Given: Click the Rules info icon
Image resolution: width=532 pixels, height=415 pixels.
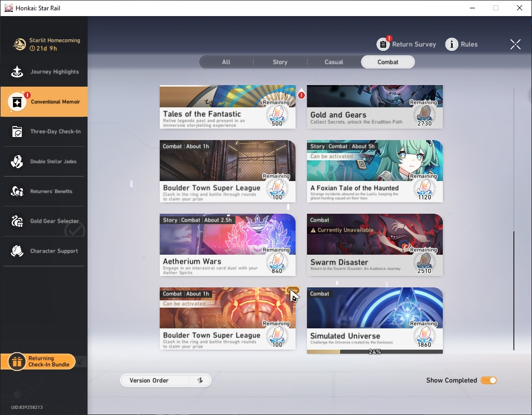Looking at the screenshot, I should [x=452, y=44].
